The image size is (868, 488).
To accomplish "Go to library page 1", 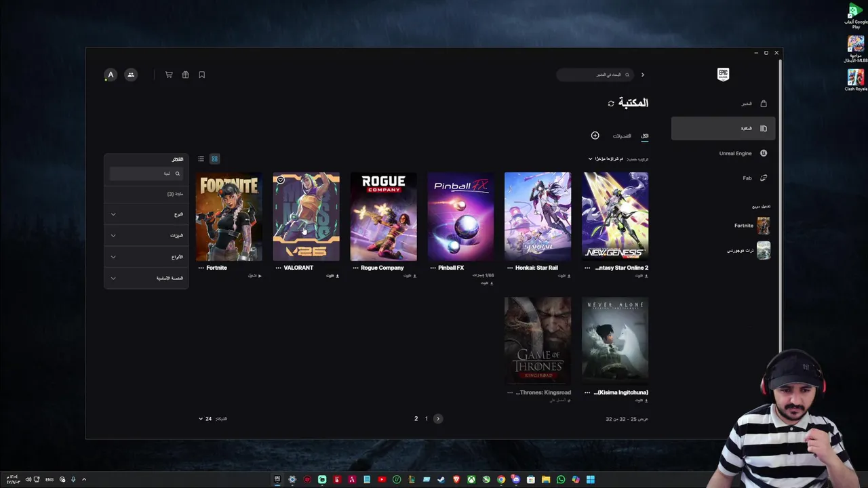I will pos(427,419).
